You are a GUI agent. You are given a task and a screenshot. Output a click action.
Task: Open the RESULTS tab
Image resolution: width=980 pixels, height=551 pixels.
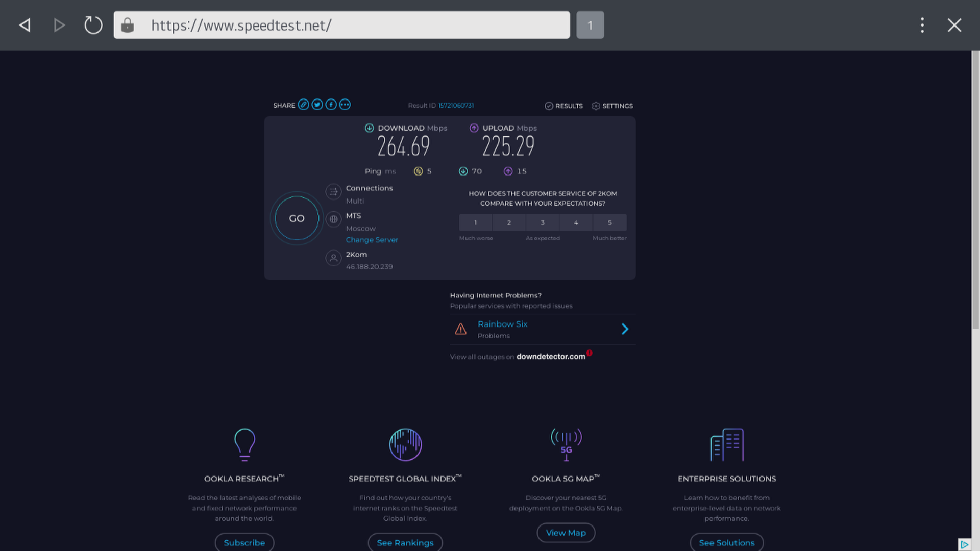click(x=563, y=106)
